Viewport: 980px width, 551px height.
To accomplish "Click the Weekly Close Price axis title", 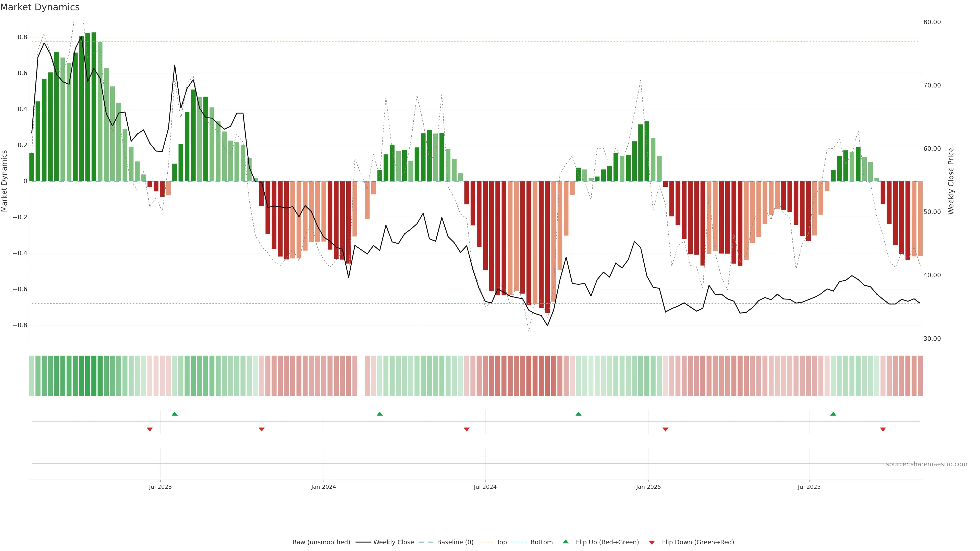I will 951,181.
